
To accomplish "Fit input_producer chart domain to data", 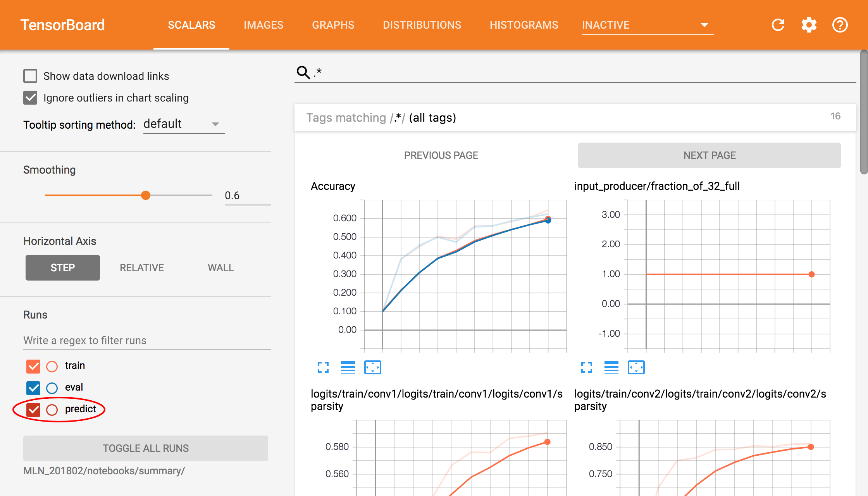I will [636, 367].
